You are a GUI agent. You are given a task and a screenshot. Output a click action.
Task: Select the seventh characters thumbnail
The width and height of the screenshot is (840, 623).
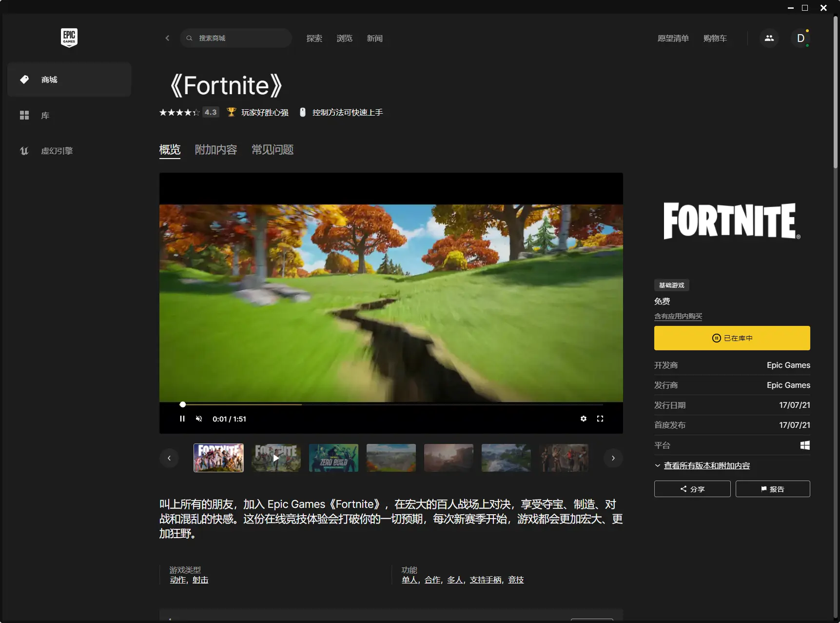pos(564,458)
